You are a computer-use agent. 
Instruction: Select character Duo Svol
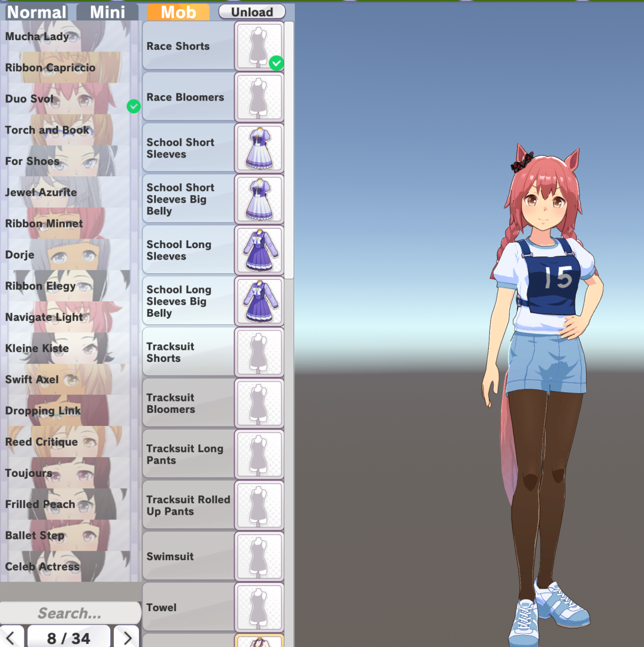point(70,99)
